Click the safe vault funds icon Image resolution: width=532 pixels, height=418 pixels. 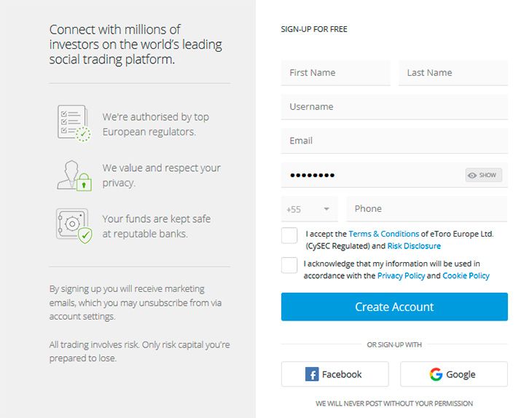point(74,226)
